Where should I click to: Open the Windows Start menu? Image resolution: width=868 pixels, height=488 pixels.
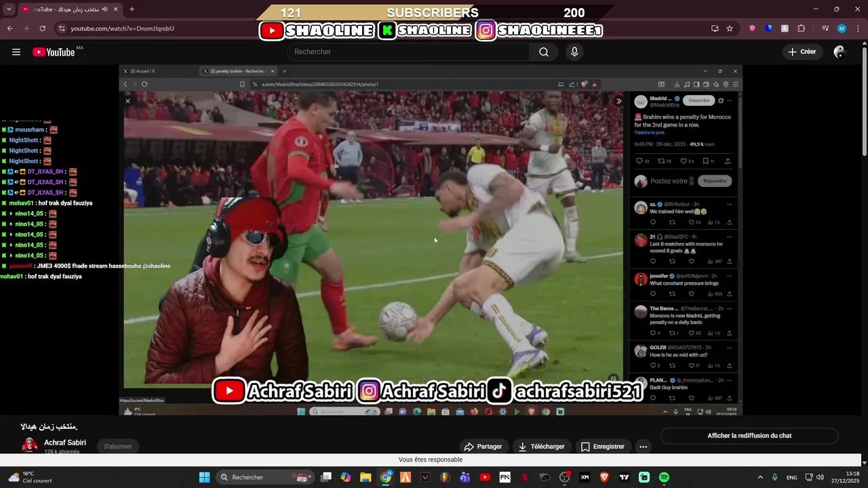pyautogui.click(x=204, y=477)
